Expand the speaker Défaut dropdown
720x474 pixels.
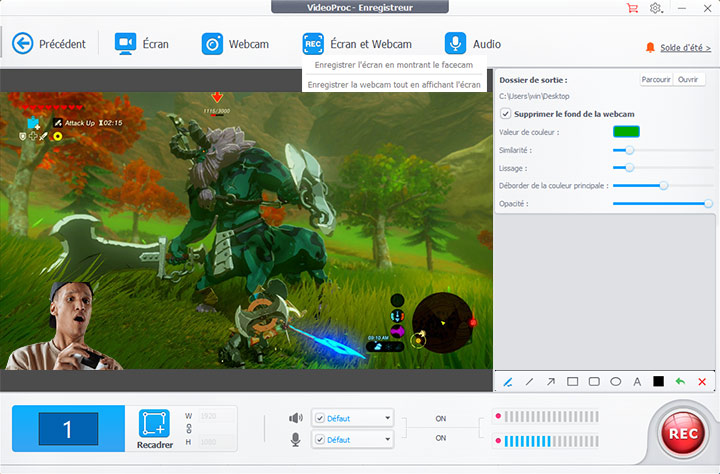[387, 418]
